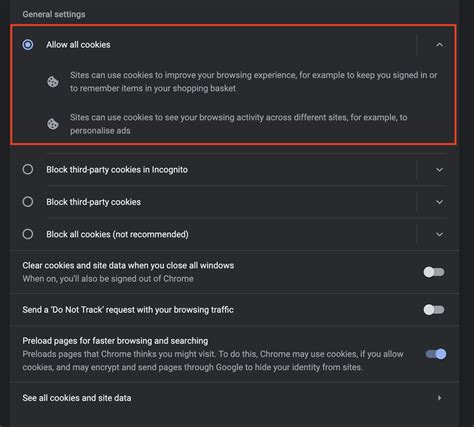Viewport: 474px width, 427px height.
Task: Click Block all cookies (not recommended) label
Action: [117, 234]
